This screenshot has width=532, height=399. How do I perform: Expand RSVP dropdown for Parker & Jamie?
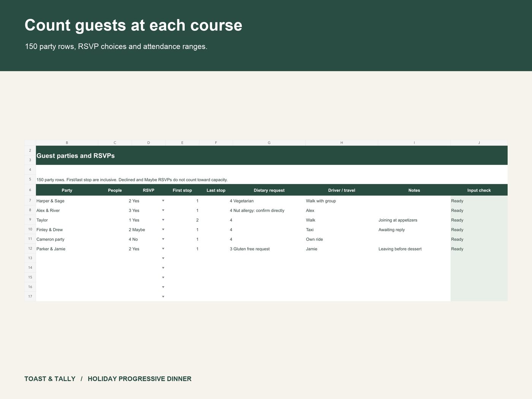(163, 249)
